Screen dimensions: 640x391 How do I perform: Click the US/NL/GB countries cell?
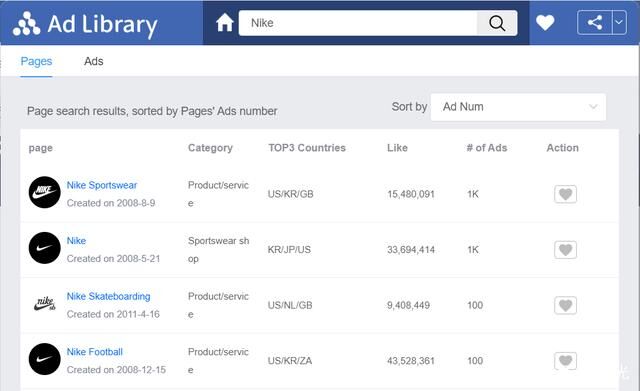290,305
